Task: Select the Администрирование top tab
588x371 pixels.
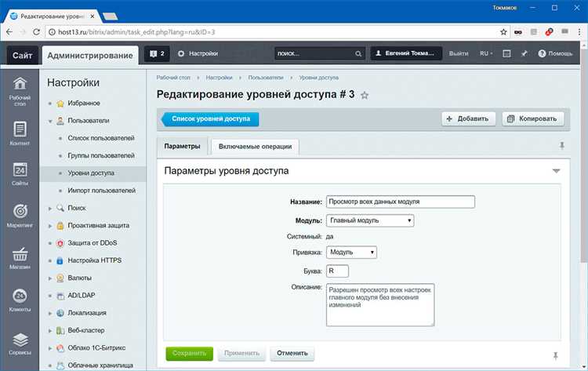Action: click(x=90, y=56)
